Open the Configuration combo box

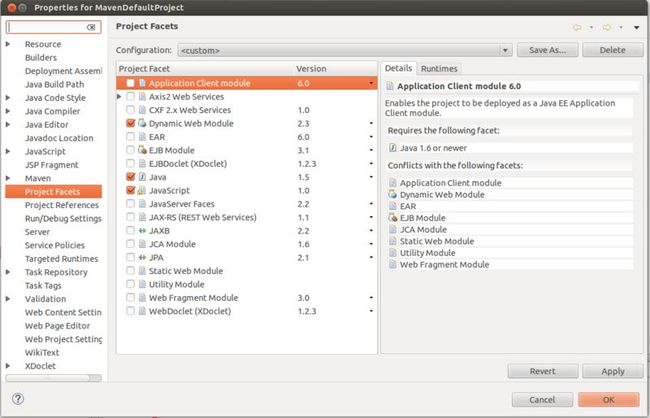pos(345,50)
